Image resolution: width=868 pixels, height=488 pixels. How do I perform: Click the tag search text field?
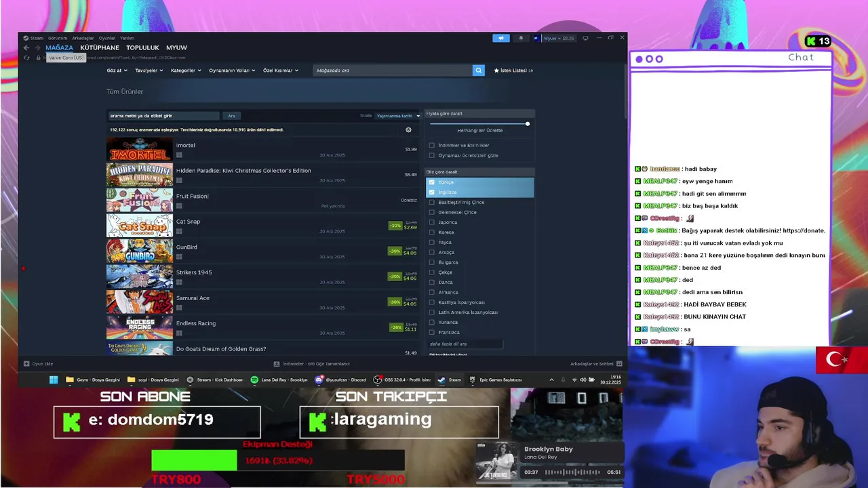click(163, 116)
